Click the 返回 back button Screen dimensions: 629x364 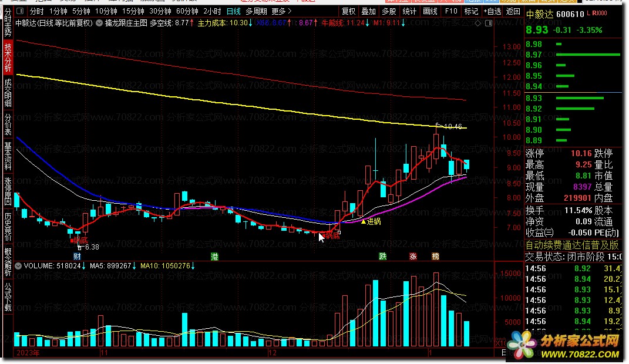[x=513, y=11]
